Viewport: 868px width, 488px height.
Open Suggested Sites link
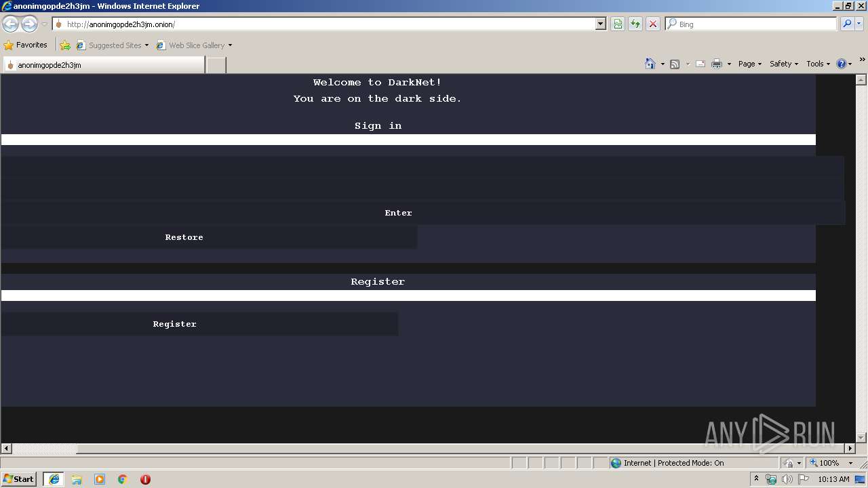(112, 45)
